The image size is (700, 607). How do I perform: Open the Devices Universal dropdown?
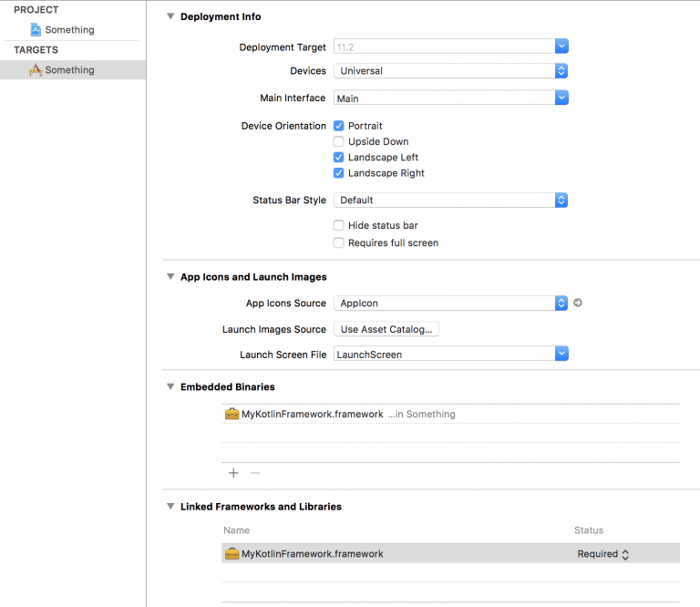[451, 70]
